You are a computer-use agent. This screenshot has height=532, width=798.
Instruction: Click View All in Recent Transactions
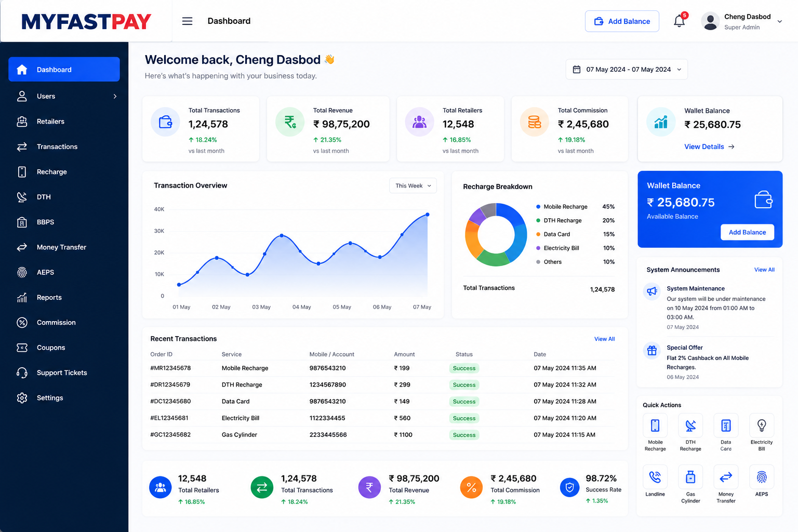(x=604, y=339)
